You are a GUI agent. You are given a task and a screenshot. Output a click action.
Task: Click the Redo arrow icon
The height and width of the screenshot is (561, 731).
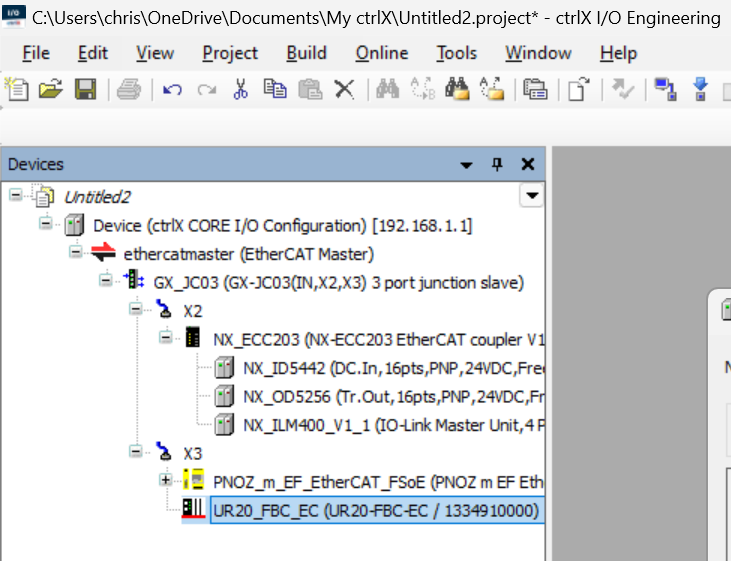pos(207,89)
